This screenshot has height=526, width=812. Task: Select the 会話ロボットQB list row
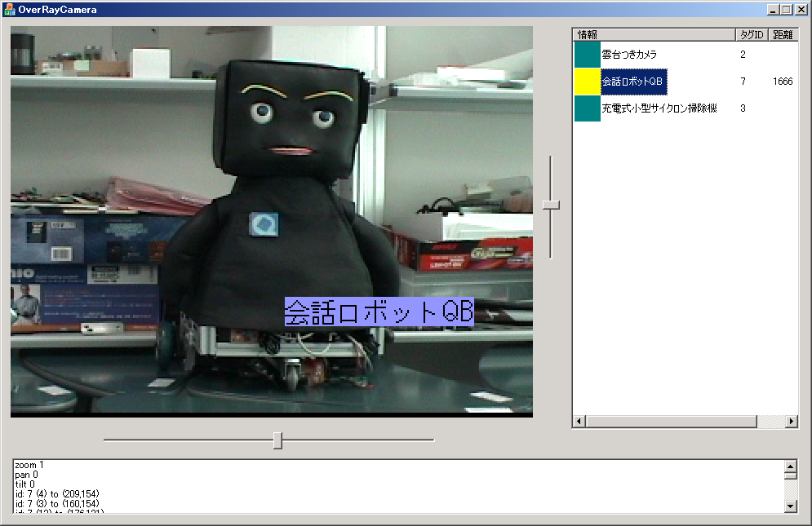[x=686, y=82]
